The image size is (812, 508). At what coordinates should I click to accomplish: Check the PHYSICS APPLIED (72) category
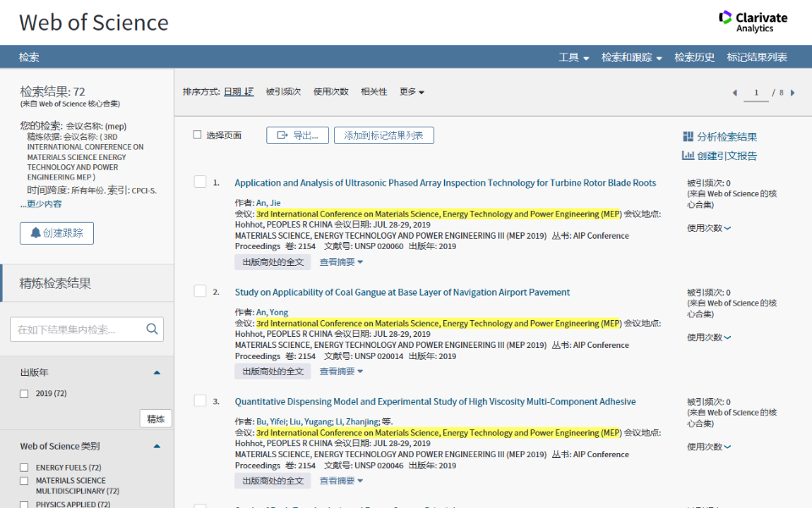[24, 504]
